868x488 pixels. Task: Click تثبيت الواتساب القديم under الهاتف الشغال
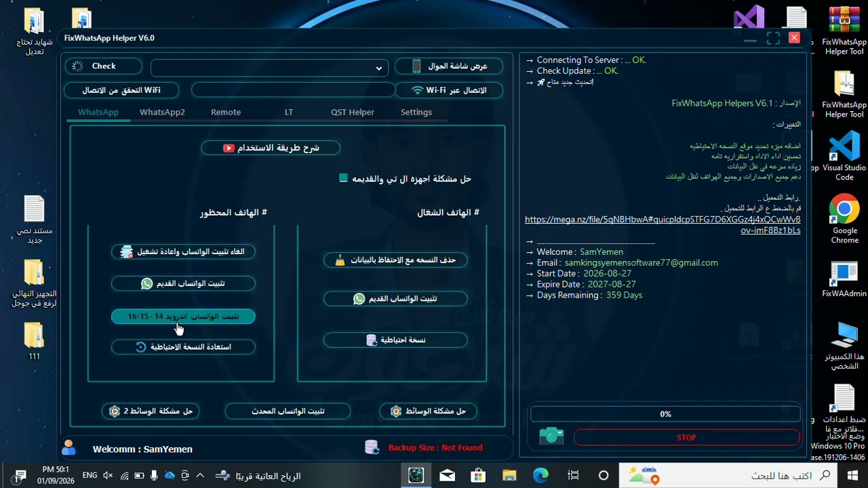click(395, 299)
